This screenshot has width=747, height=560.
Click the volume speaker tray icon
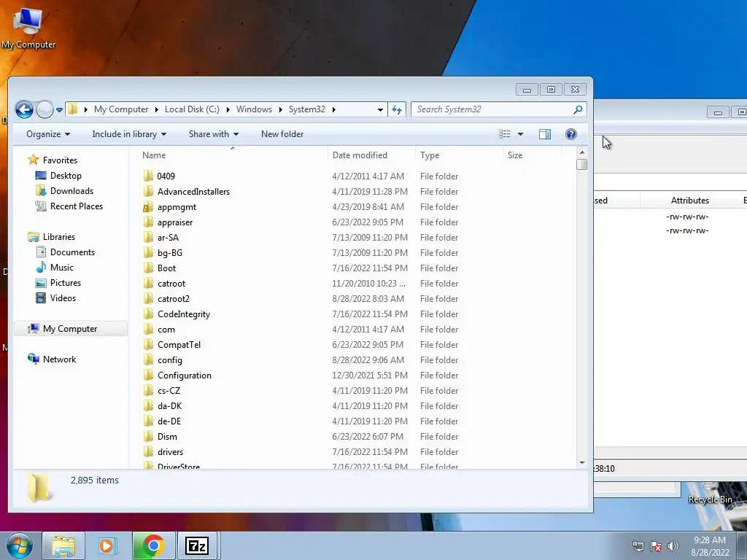pyautogui.click(x=673, y=546)
